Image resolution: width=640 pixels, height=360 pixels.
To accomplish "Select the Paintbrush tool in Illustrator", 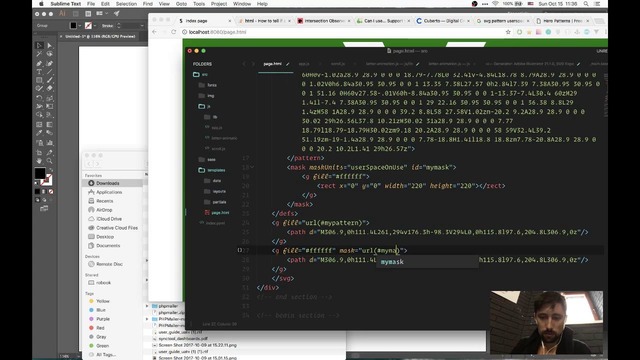I will pos(49,80).
